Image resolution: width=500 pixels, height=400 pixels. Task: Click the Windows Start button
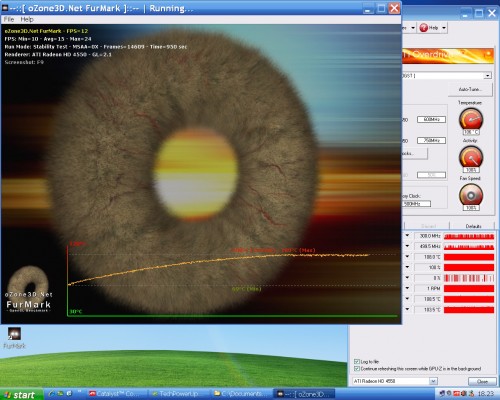pyautogui.click(x=21, y=394)
